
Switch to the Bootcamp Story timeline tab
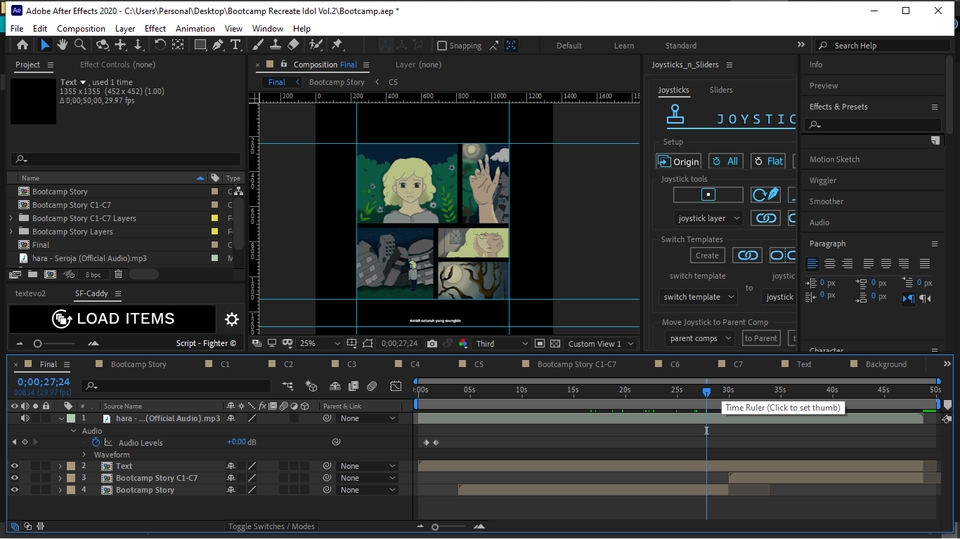[x=138, y=364]
